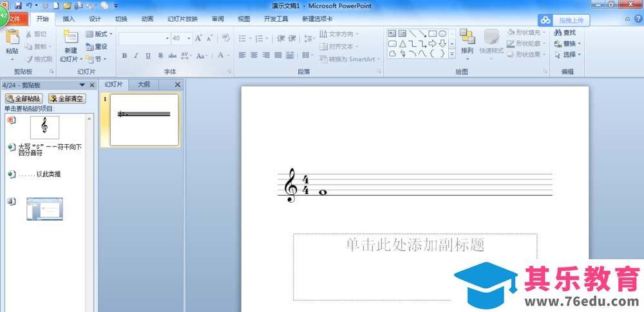This screenshot has width=644, height=312.
Task: Open the Section (节) dropdown
Action: pos(96,59)
